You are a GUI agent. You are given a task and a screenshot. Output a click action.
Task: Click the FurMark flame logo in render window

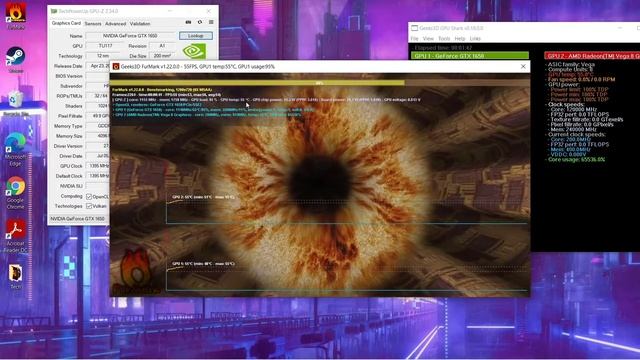pyautogui.click(x=135, y=271)
